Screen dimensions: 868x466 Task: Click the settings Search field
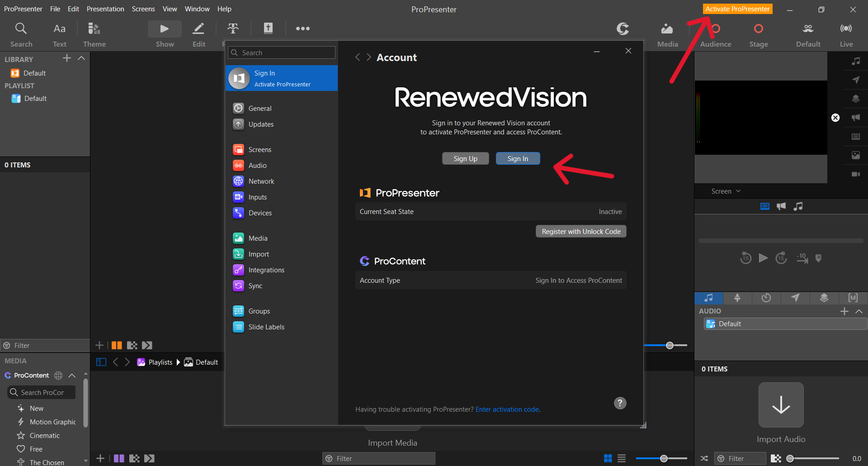tap(282, 52)
